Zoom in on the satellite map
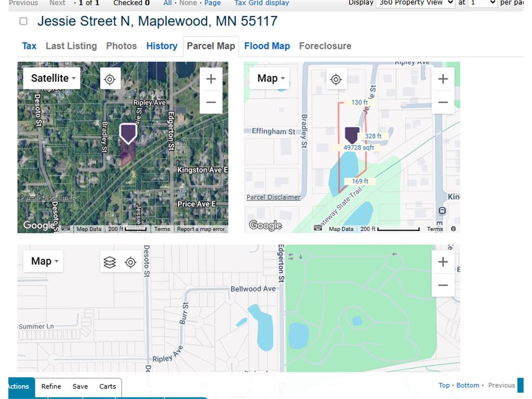Viewport: 532px width, 399px height. click(x=211, y=79)
